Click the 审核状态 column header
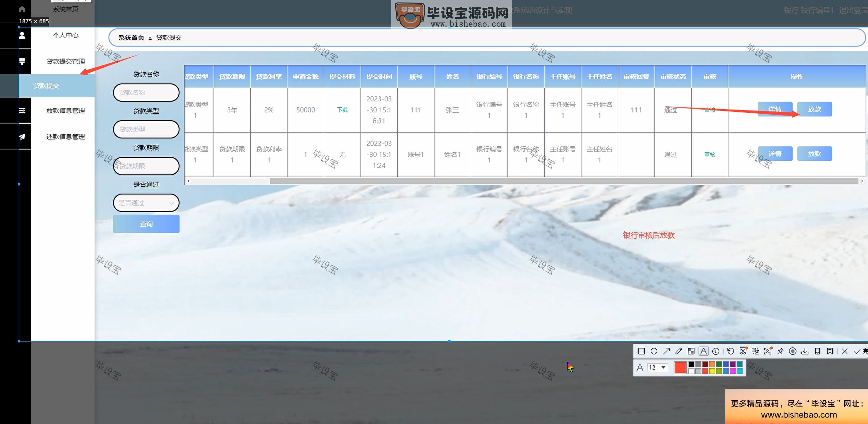 [x=673, y=76]
